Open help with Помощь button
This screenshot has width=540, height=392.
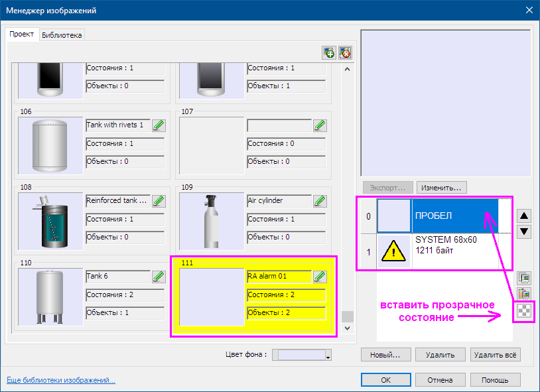click(x=496, y=380)
